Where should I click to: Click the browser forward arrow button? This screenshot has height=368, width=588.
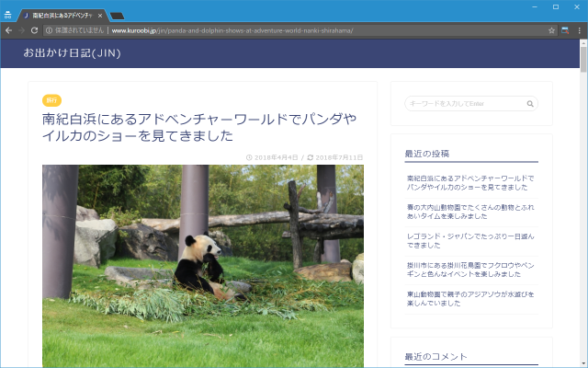(22, 30)
